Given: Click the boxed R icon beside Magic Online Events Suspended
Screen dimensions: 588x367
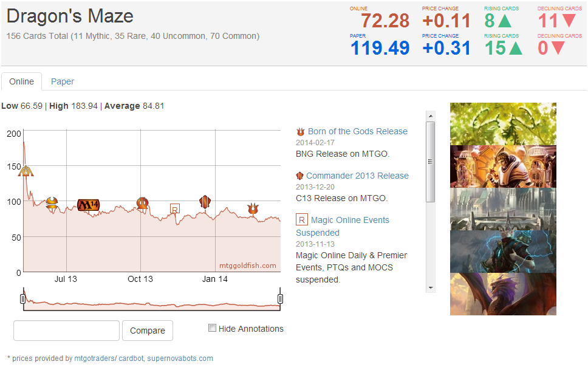Looking at the screenshot, I should [301, 220].
